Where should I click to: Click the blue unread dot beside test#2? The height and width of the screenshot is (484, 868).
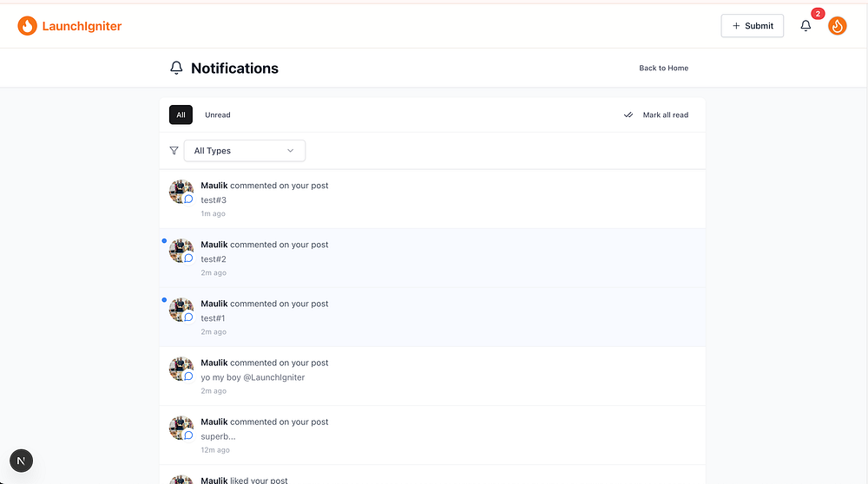tap(164, 240)
